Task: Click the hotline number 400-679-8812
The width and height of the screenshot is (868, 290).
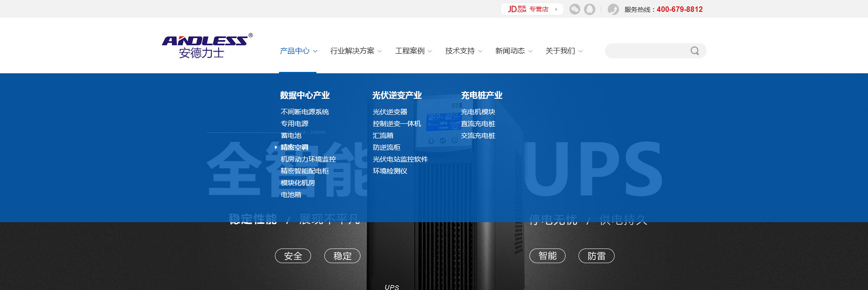Action: (680, 9)
